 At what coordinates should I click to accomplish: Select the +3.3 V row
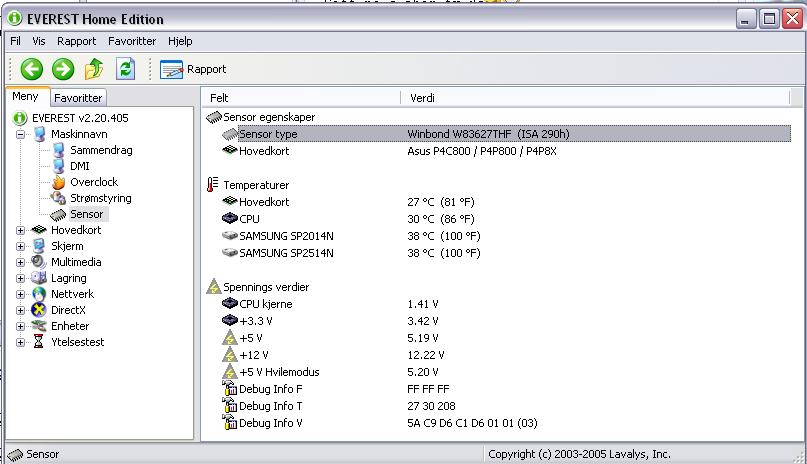click(x=506, y=320)
